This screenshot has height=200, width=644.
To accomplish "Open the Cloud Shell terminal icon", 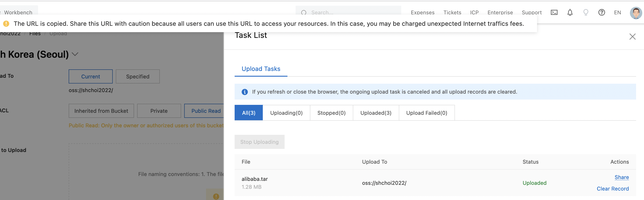I will pos(554,12).
